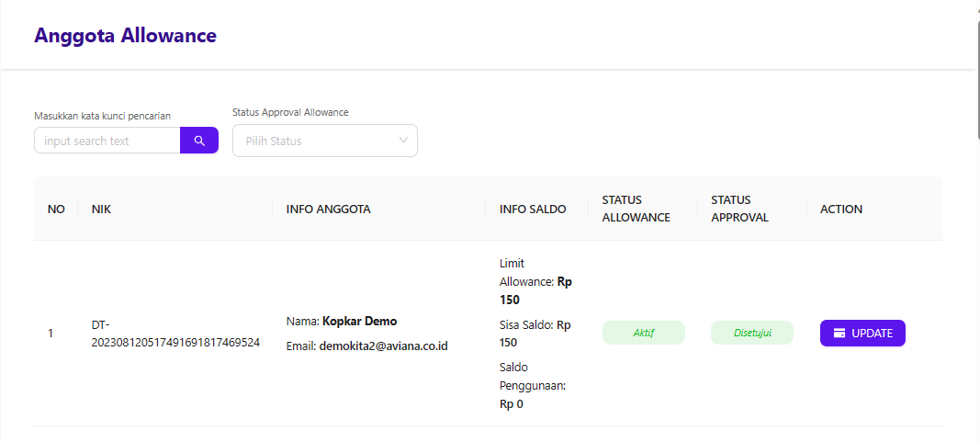This screenshot has height=442, width=980.
Task: Click the STATUS APPROVAL column header
Action: (x=739, y=210)
